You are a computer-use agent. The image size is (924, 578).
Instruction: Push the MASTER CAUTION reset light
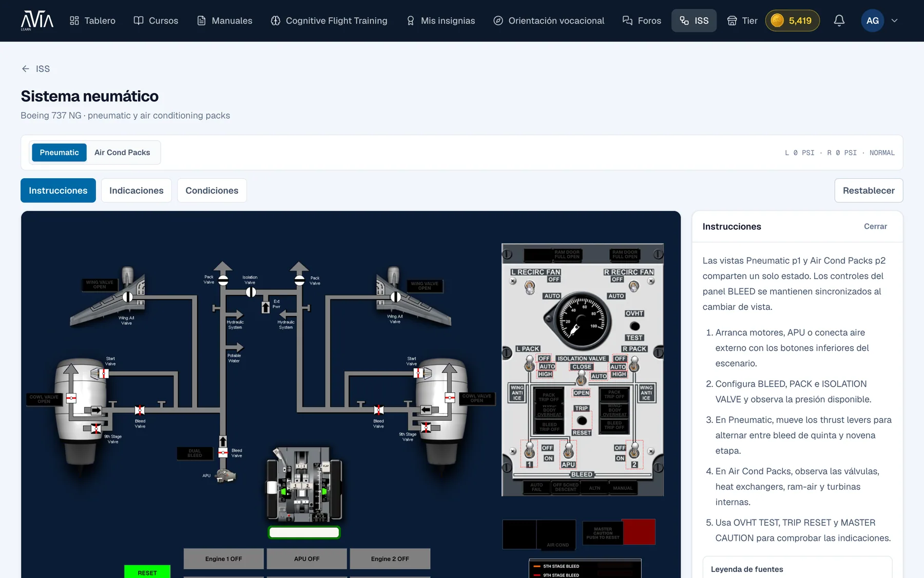pyautogui.click(x=603, y=533)
